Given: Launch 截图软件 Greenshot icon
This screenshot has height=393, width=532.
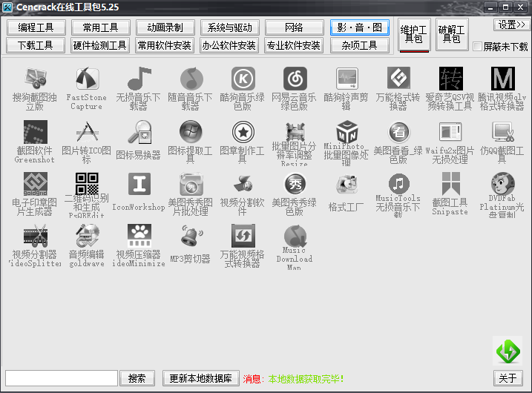Looking at the screenshot, I should click(35, 131).
